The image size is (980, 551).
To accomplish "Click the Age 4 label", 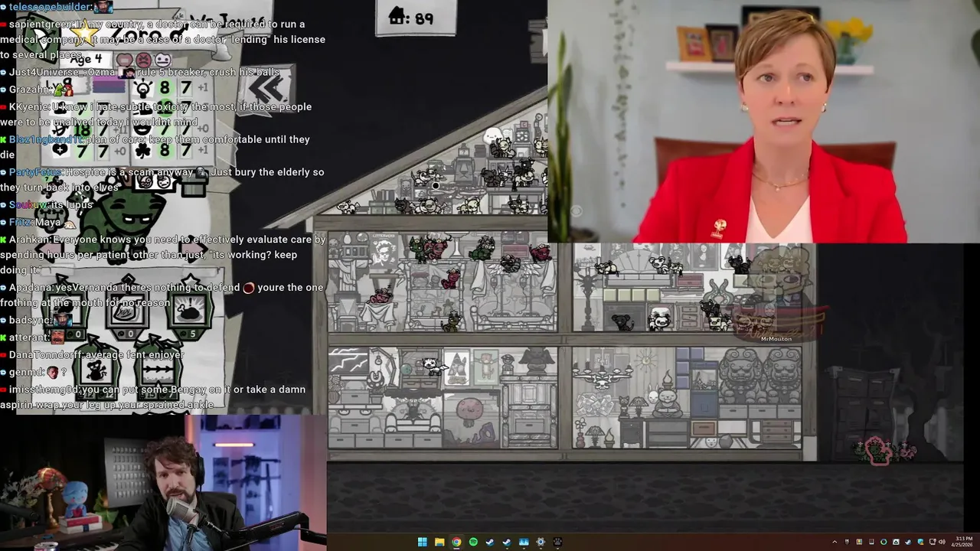I will [x=86, y=58].
